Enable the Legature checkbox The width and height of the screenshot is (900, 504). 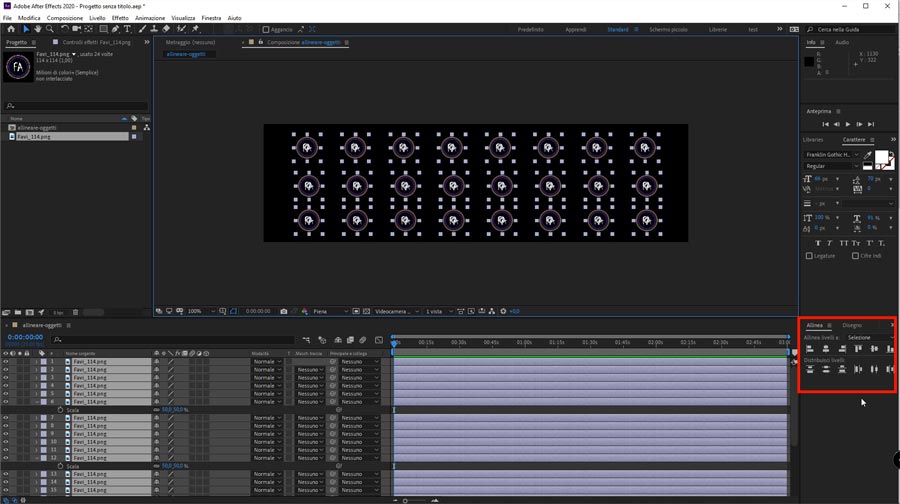click(809, 256)
